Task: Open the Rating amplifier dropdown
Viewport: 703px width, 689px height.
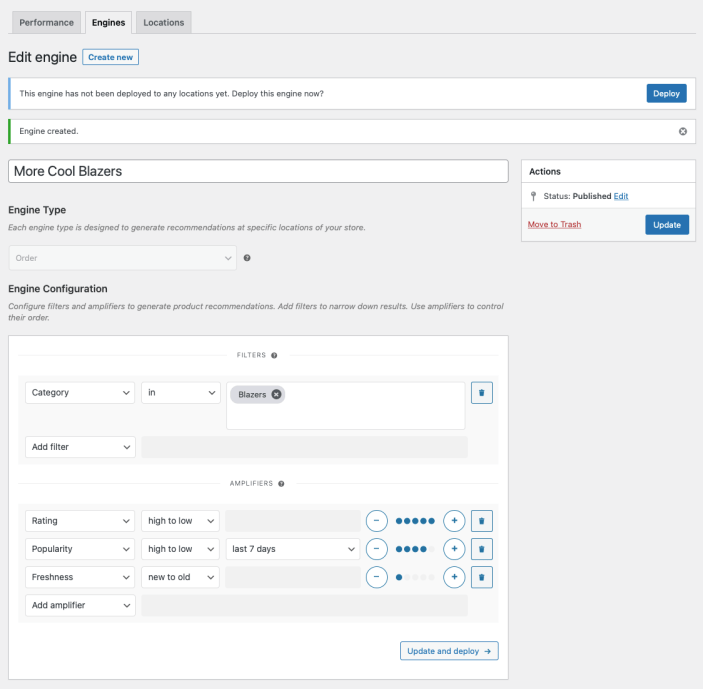Action: (x=80, y=521)
